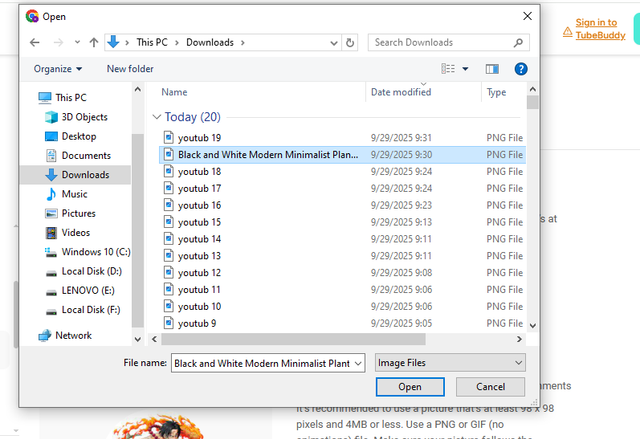Open Sign in to TubeBuddy link

(600, 29)
